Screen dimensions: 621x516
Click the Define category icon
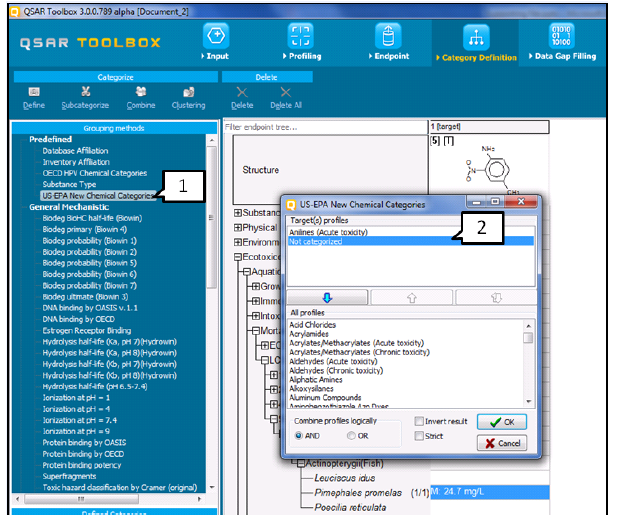(34, 92)
